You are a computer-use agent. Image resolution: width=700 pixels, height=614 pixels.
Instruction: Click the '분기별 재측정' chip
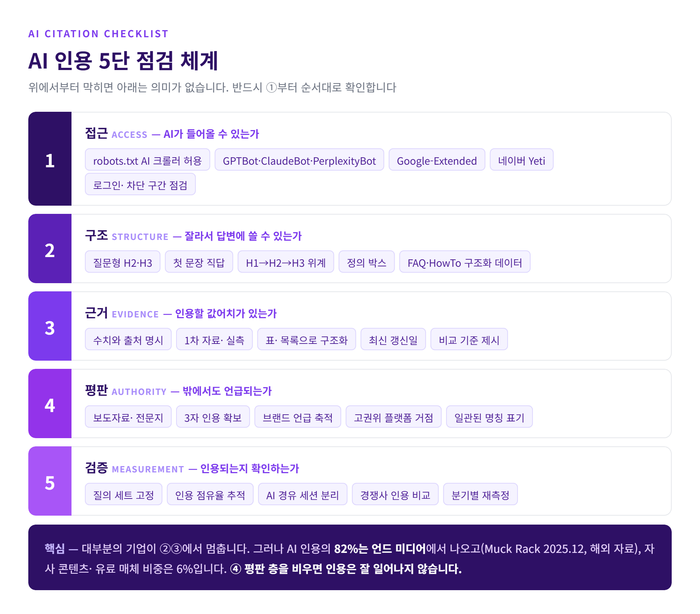(480, 494)
